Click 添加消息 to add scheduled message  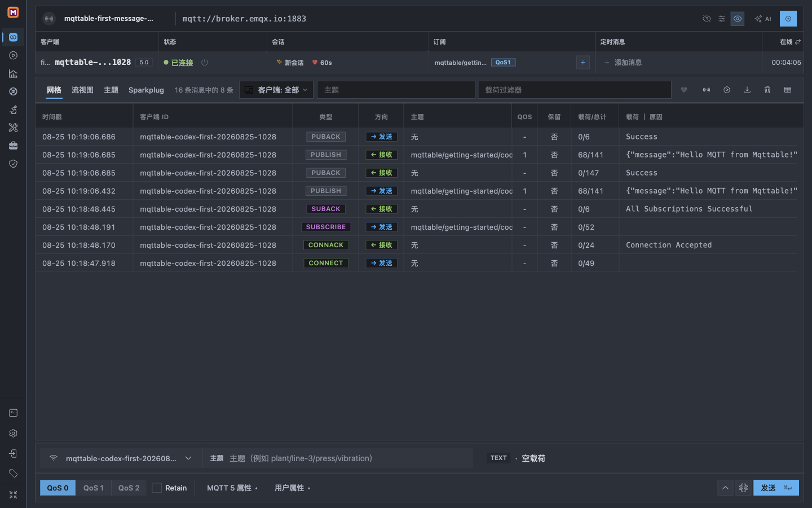coord(623,63)
